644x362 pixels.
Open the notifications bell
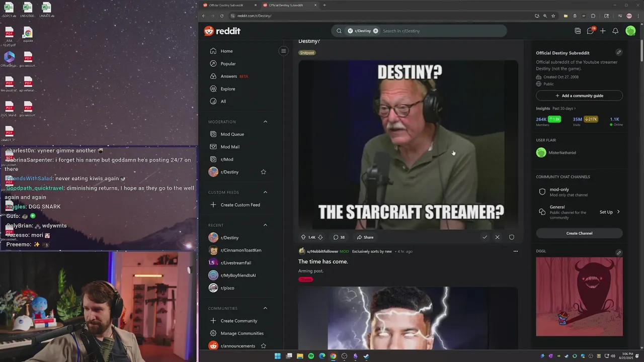[615, 31]
